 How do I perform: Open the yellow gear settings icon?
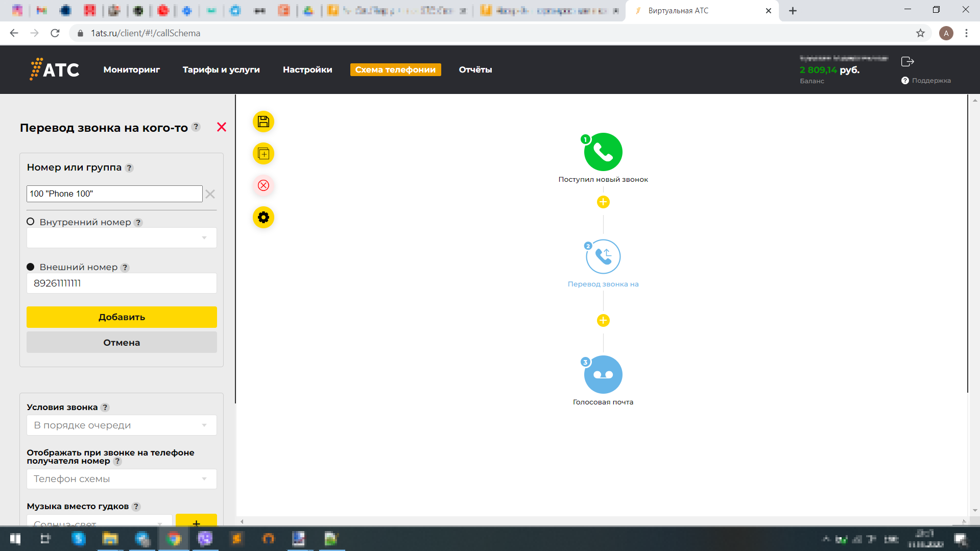click(x=264, y=218)
